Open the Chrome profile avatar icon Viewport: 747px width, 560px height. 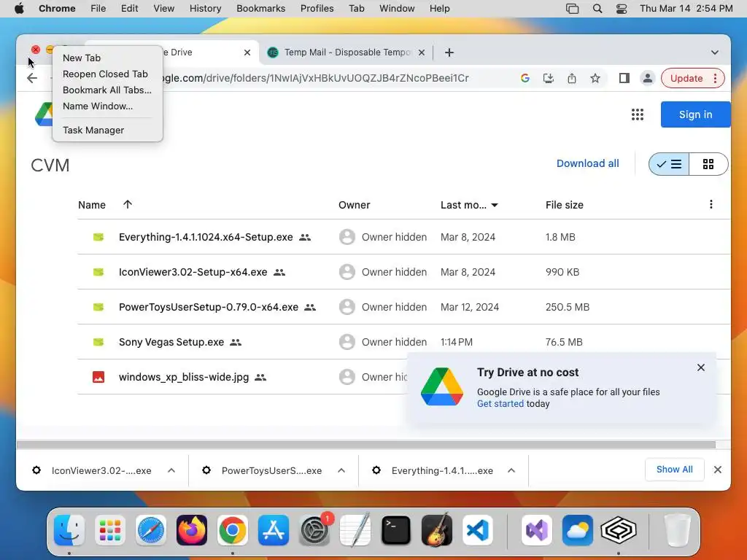click(x=648, y=78)
